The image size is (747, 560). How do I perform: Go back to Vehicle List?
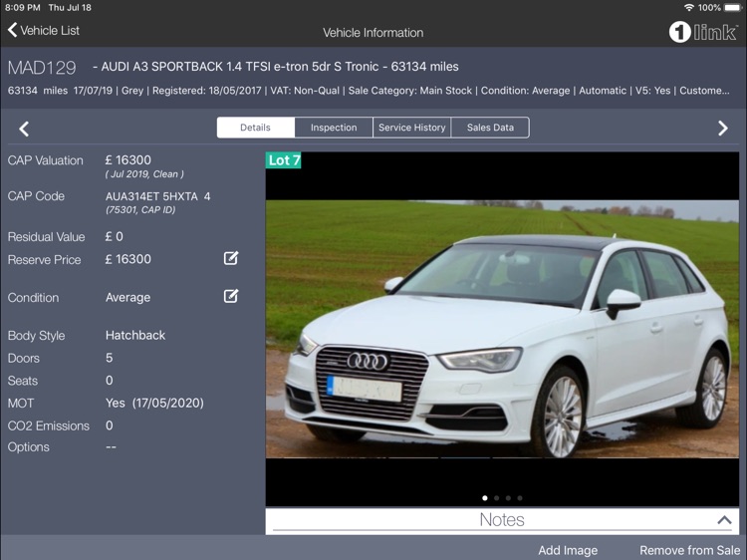(x=44, y=31)
